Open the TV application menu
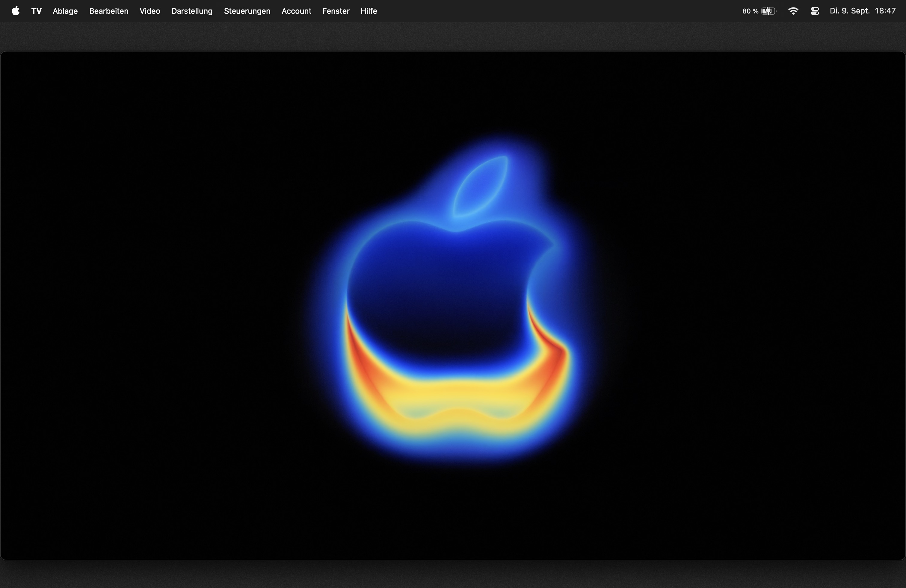The width and height of the screenshot is (906, 588). (x=37, y=11)
